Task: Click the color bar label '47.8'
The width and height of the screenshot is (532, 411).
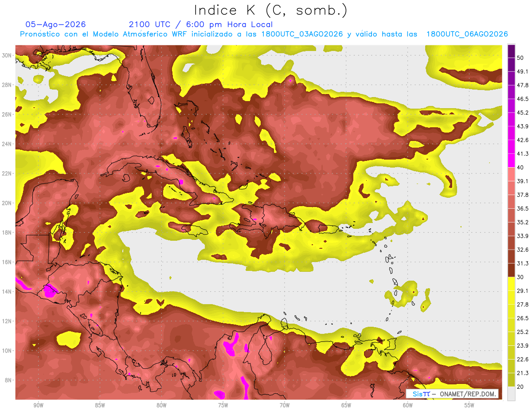Action: 523,85
